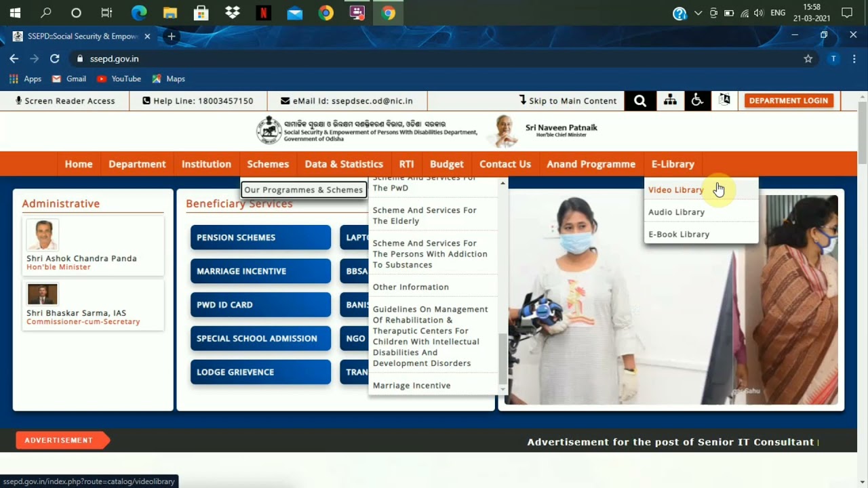Reload the page with refresh icon
This screenshot has height=488, width=868.
(x=55, y=59)
